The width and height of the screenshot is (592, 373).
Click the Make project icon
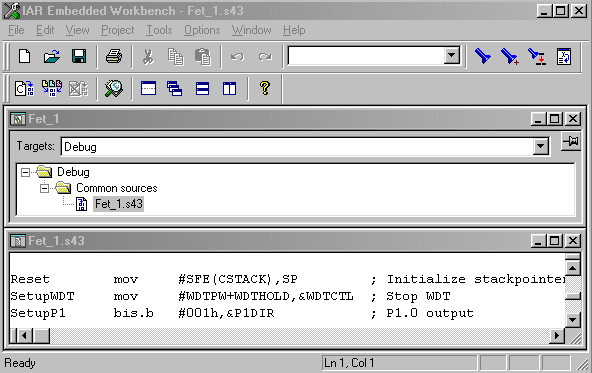click(x=52, y=89)
